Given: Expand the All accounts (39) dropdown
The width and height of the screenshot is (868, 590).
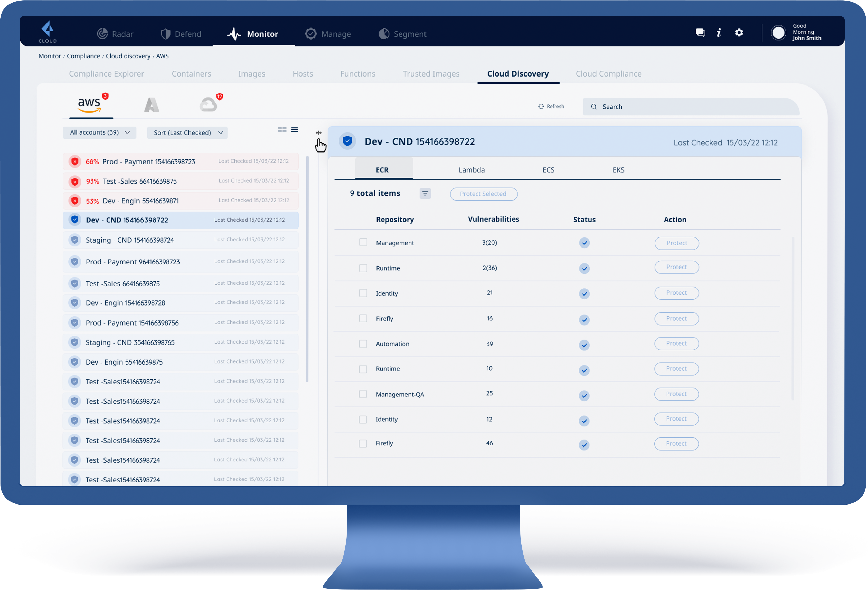Looking at the screenshot, I should (x=100, y=132).
